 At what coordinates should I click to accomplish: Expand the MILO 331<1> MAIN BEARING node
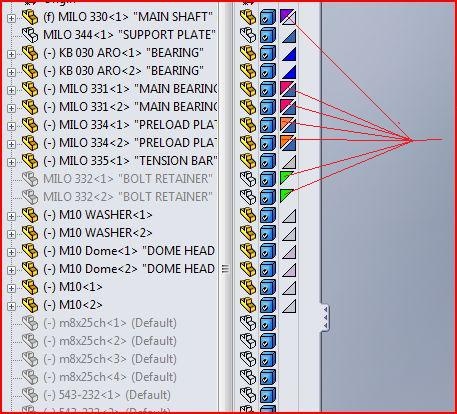pos(11,90)
